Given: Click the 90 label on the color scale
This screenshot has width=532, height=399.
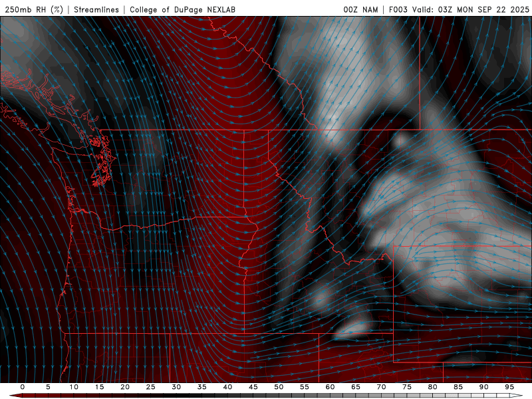Looking at the screenshot, I should point(484,387).
